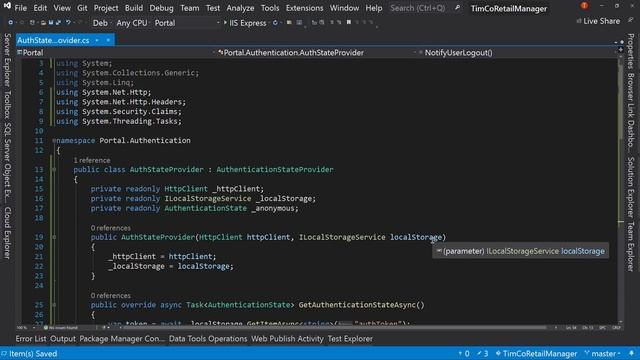The width and height of the screenshot is (640, 360).
Task: Click '0 references' CodeLens above the constructor
Action: tap(111, 228)
